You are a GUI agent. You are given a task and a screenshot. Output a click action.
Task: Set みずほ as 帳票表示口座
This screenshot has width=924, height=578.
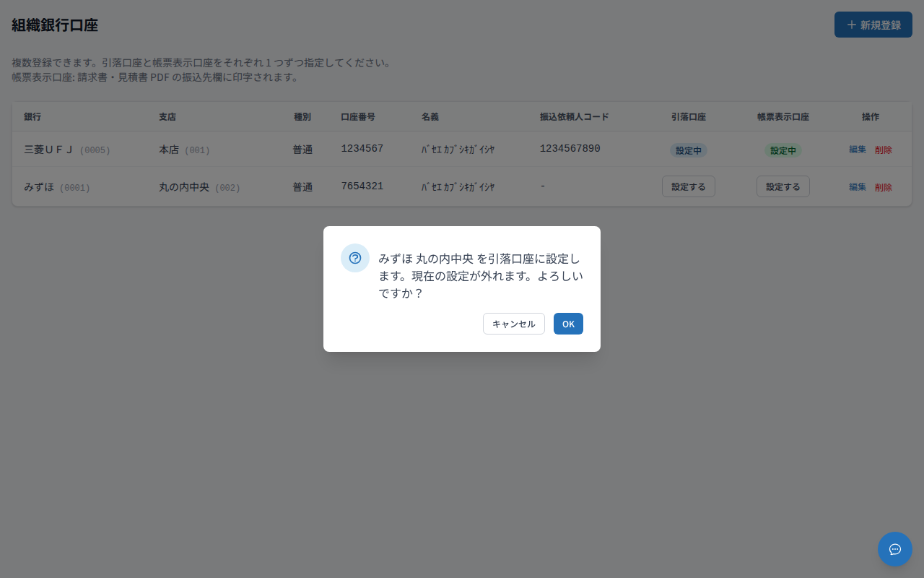(783, 186)
